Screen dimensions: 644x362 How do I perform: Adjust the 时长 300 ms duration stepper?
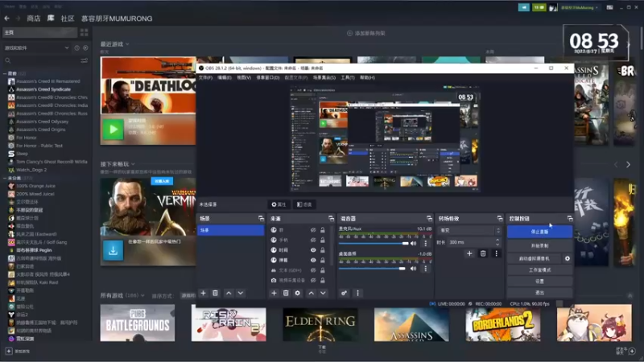(497, 242)
